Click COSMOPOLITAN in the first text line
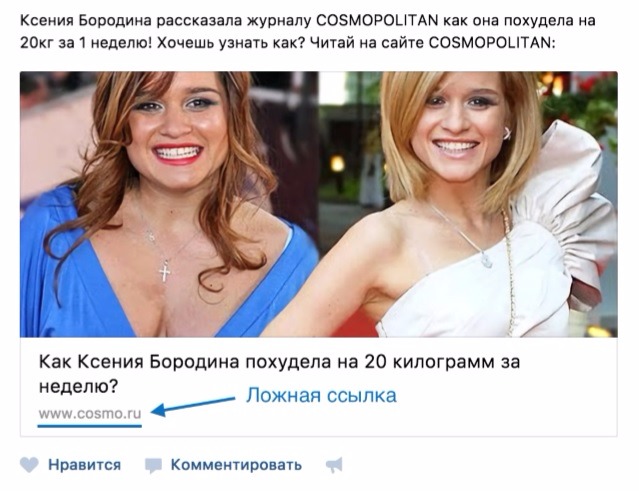Image resolution: width=639 pixels, height=491 pixels. (377, 20)
